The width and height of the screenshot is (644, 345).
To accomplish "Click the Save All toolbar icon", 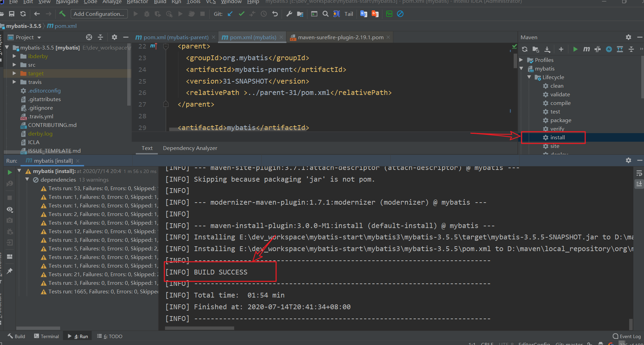I will tap(12, 14).
